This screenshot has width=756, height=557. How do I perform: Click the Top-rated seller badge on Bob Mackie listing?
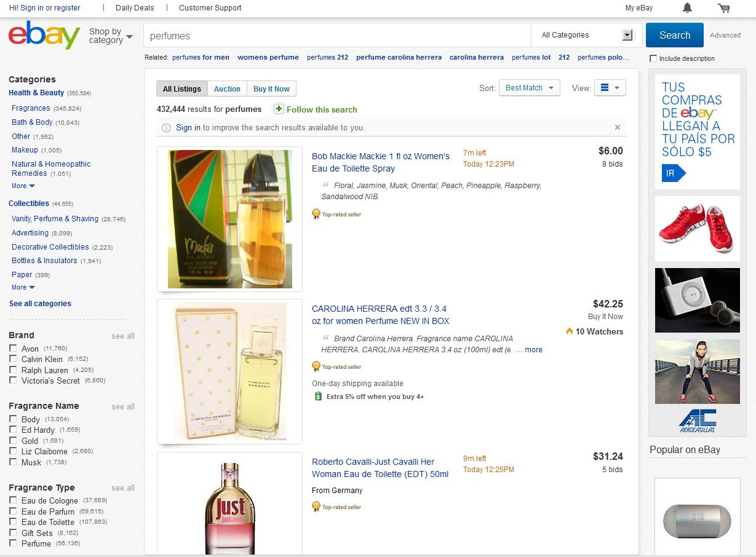point(316,214)
